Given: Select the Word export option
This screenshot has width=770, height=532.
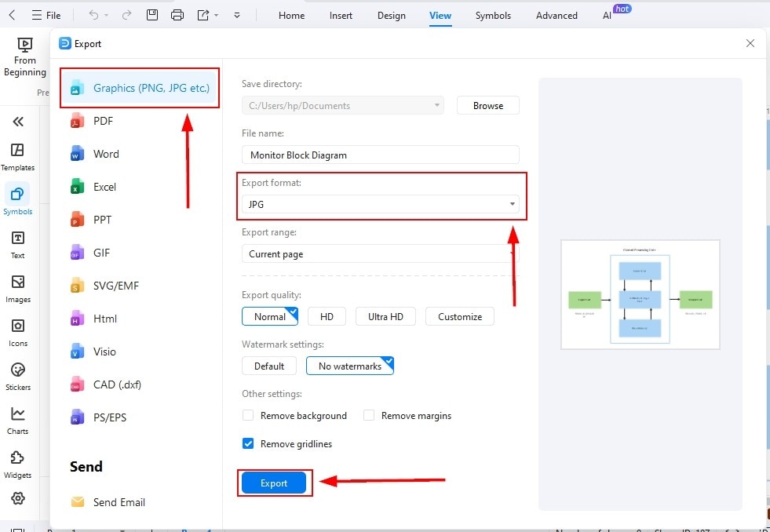Looking at the screenshot, I should click(x=106, y=154).
